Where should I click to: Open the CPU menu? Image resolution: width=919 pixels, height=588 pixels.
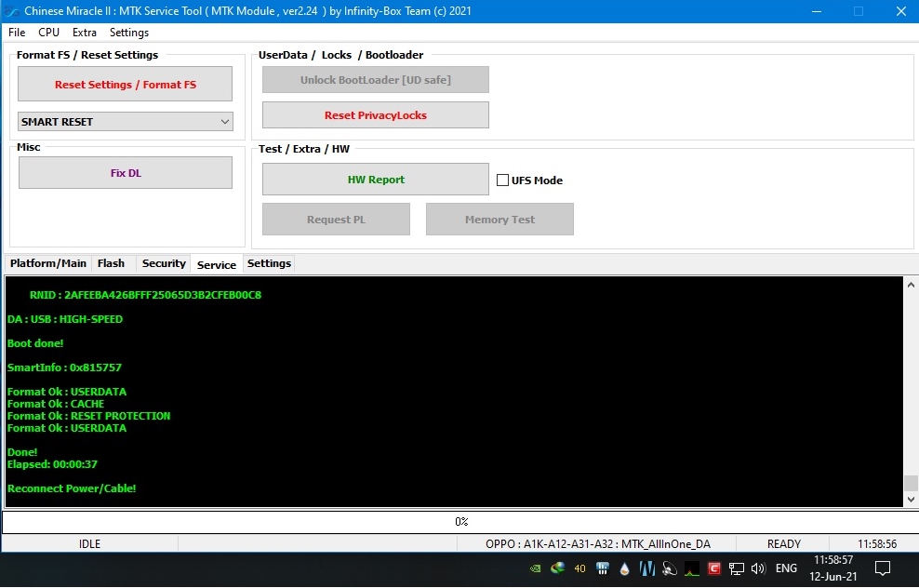point(48,33)
